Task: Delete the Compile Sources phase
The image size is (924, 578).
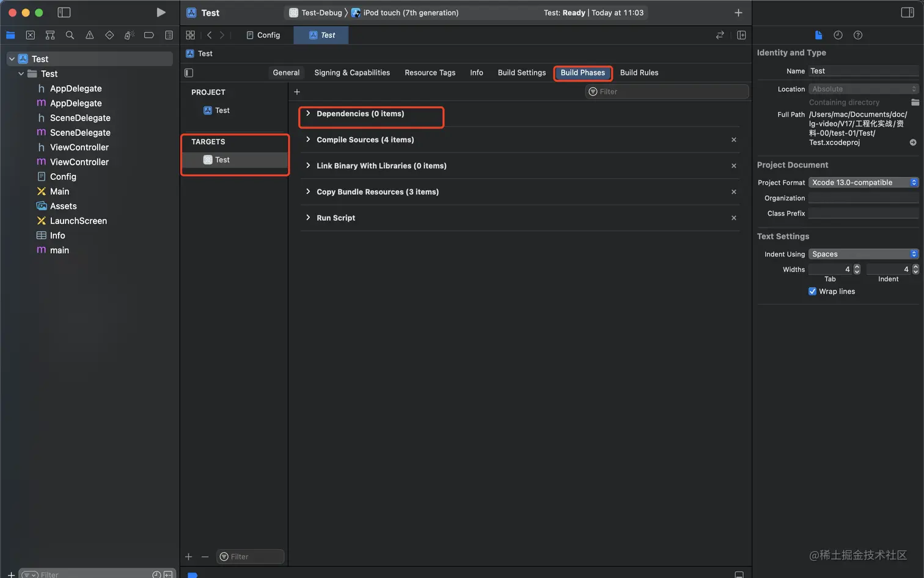Action: click(734, 140)
